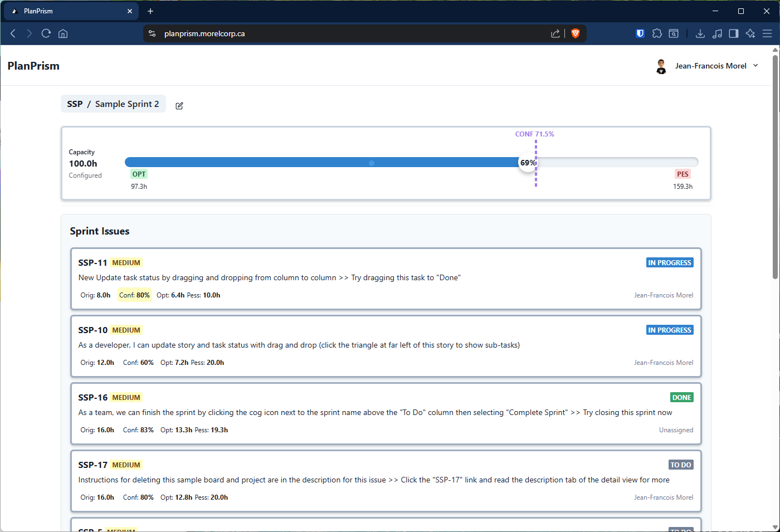Open the browser home page
This screenshot has height=532, width=780.
[63, 33]
